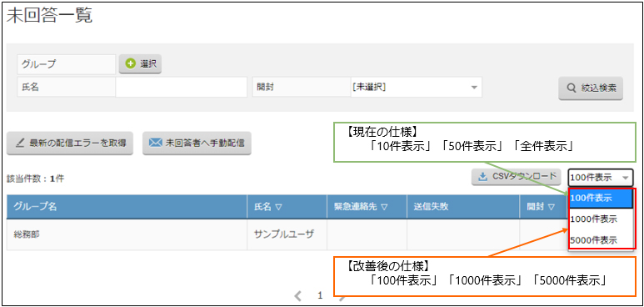
Task: Click download icon on CSVダウンロード
Action: (x=482, y=178)
